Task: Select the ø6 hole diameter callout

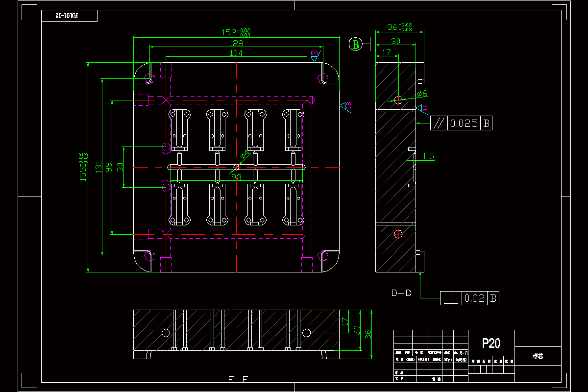Action: pyautogui.click(x=422, y=93)
